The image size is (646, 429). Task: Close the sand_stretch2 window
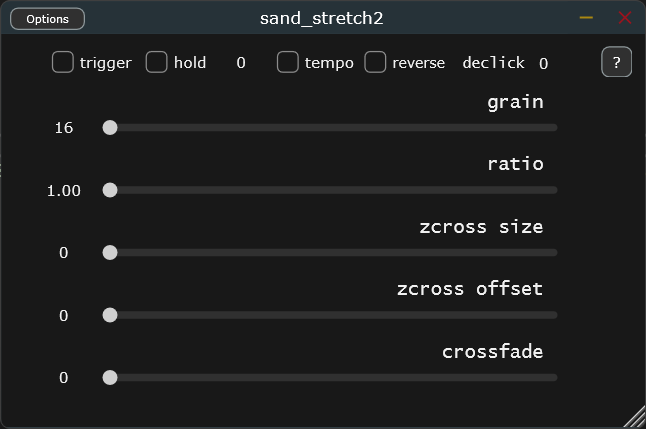click(x=625, y=18)
